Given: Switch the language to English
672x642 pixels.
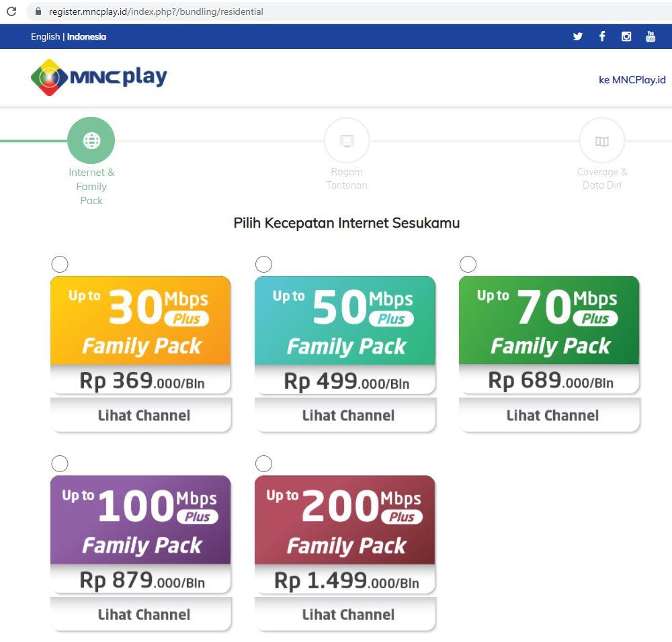Looking at the screenshot, I should 45,36.
